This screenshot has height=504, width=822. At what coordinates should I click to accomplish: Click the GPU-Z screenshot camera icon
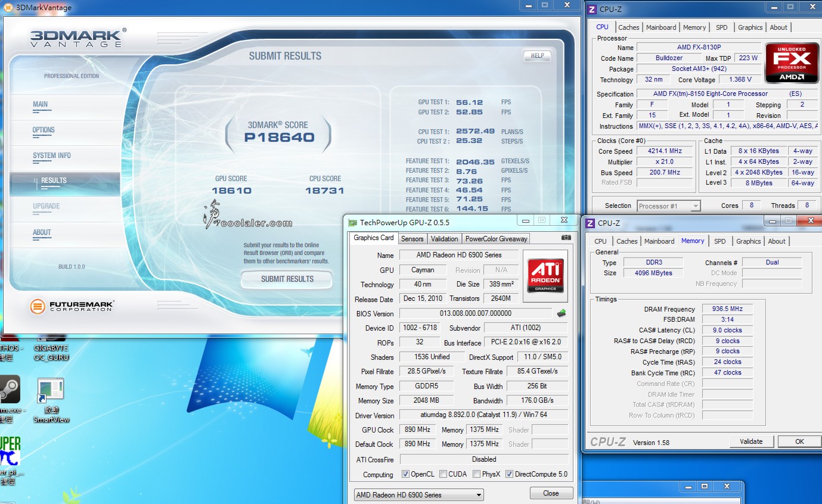click(x=566, y=238)
